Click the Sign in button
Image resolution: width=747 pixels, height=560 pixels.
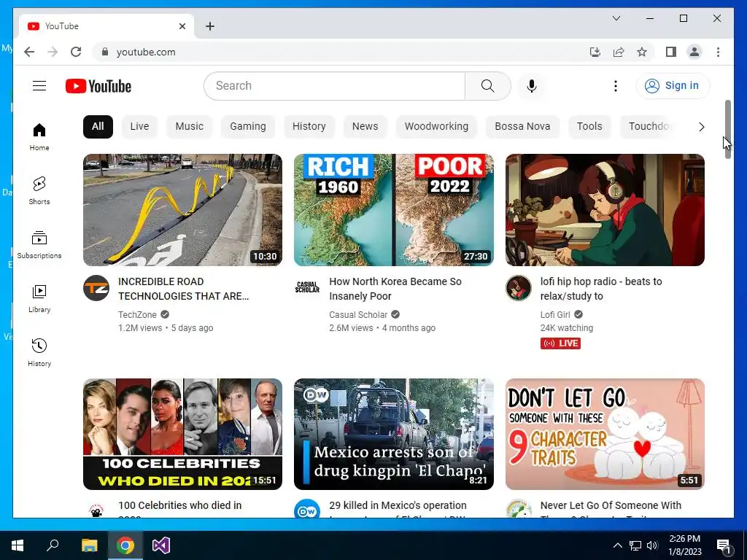point(673,86)
